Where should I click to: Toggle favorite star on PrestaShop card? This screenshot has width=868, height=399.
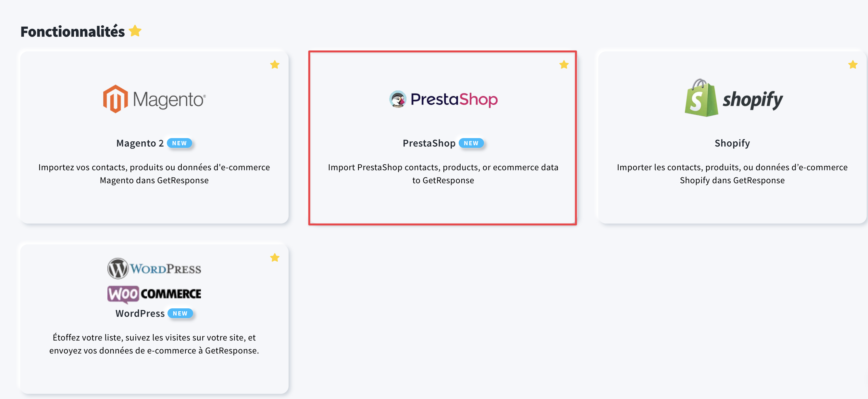tap(564, 64)
